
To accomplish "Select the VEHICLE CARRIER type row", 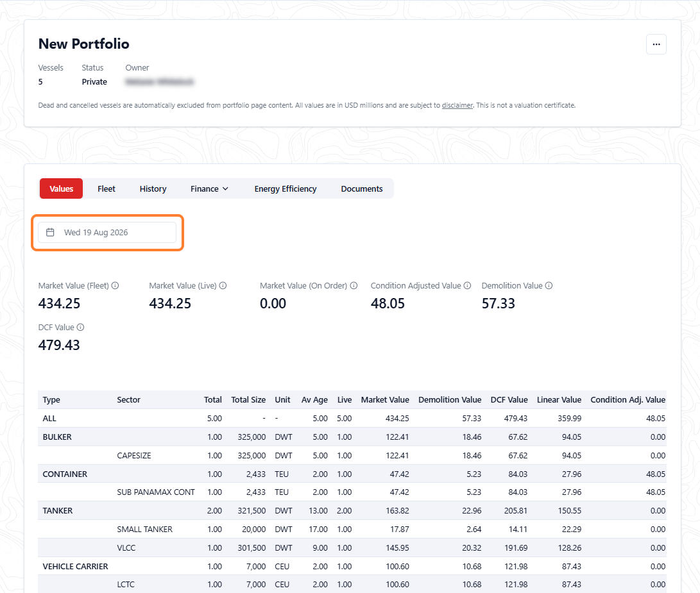I will tap(352, 566).
